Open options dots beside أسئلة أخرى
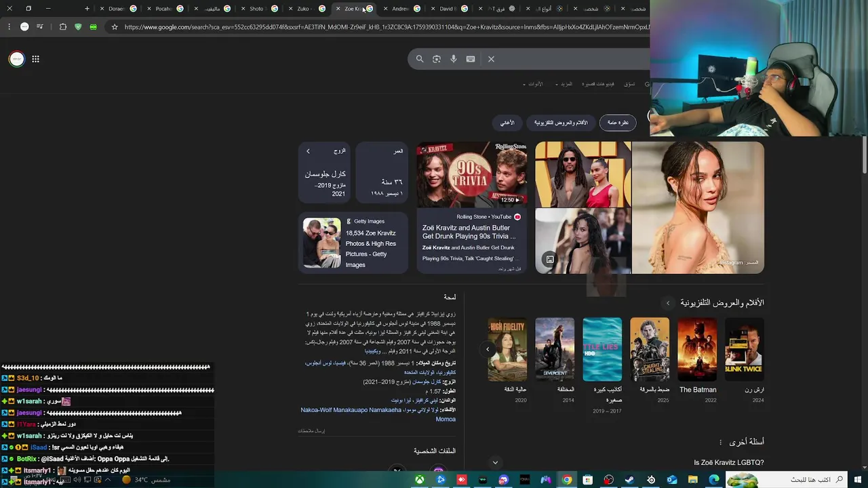The width and height of the screenshot is (868, 488). tap(720, 443)
